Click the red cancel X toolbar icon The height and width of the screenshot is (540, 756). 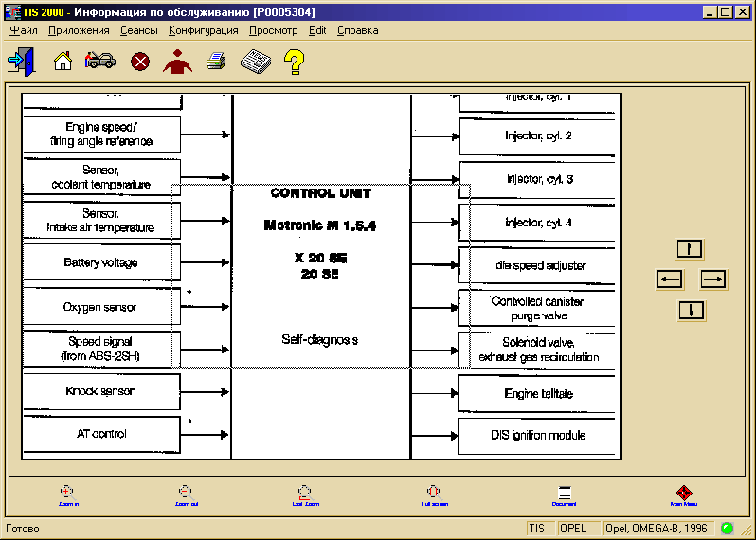pyautogui.click(x=140, y=62)
